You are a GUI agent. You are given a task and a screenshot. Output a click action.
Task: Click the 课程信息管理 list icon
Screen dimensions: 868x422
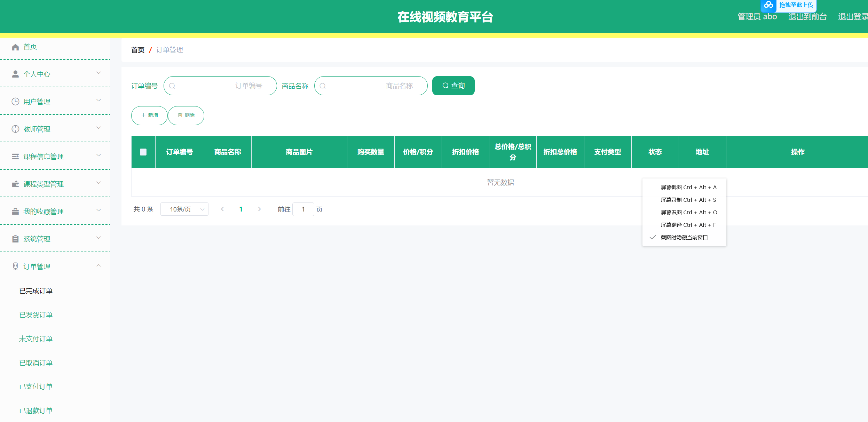[16, 156]
